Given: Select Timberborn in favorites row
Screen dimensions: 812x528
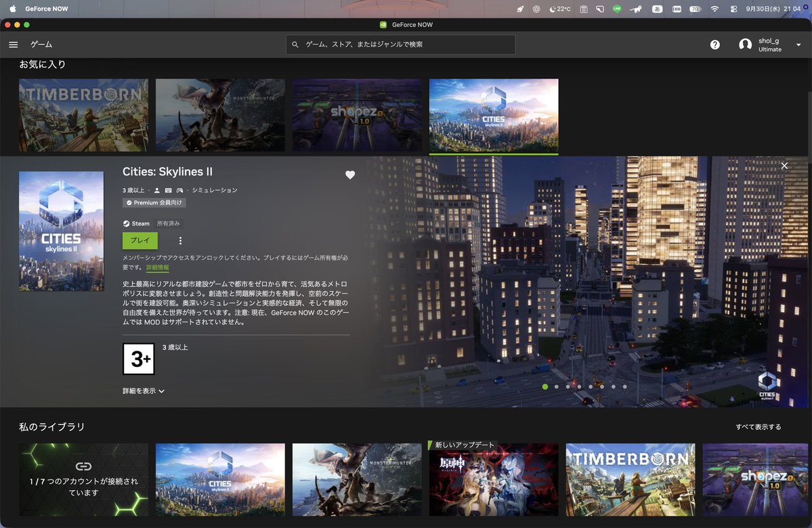Looking at the screenshot, I should (x=83, y=115).
